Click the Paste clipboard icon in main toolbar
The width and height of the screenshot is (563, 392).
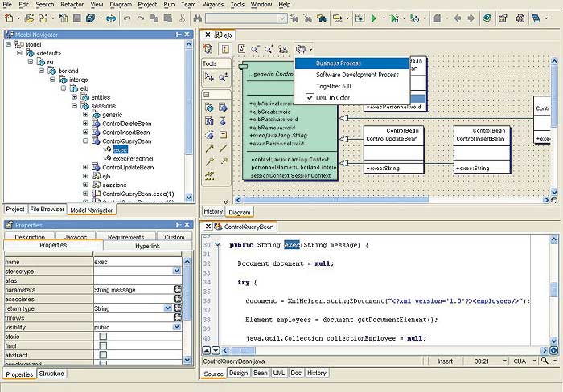tap(167, 18)
